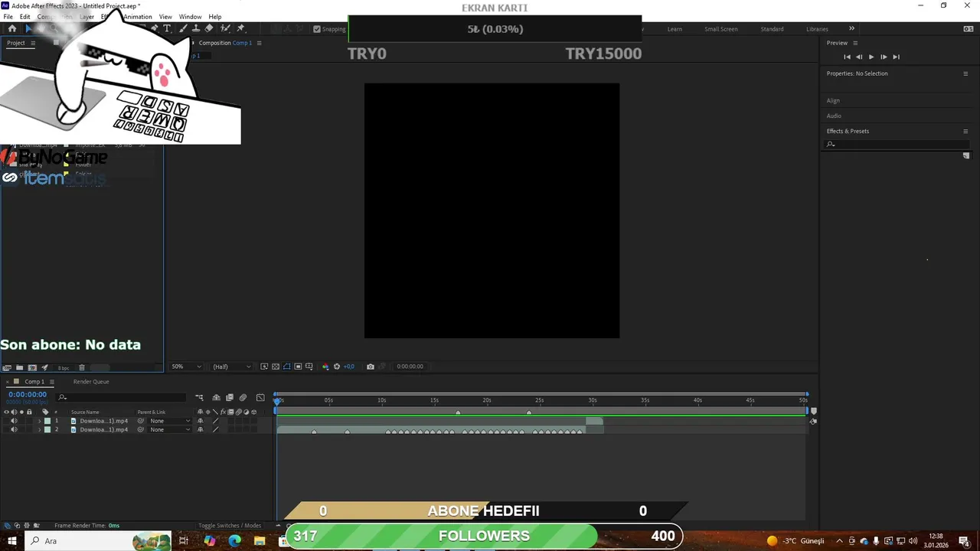Adjust the +0,0 exposure value
This screenshot has width=980, height=551.
pyautogui.click(x=348, y=367)
